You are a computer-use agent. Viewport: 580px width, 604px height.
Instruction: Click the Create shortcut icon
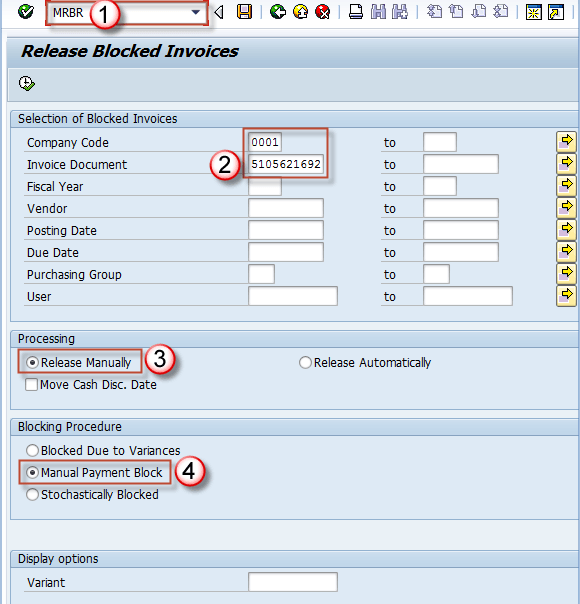click(x=556, y=12)
